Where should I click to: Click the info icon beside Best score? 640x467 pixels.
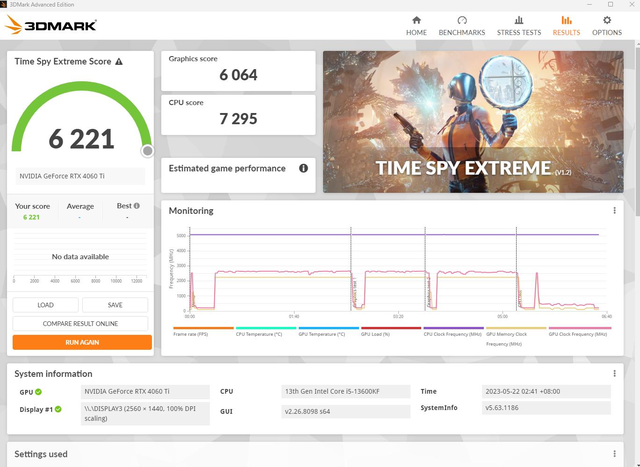tap(136, 206)
